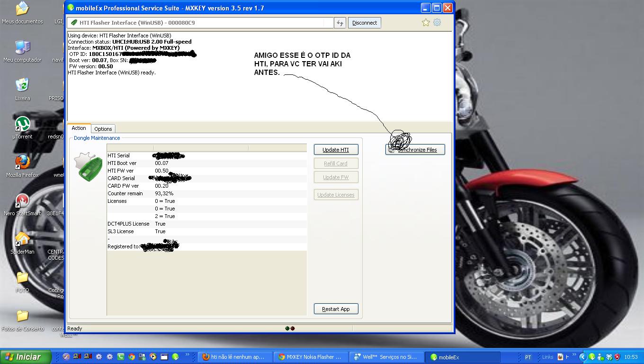Image resolution: width=644 pixels, height=364 pixels.
Task: Select the 'CARD FW ver' row
Action: click(x=206, y=186)
